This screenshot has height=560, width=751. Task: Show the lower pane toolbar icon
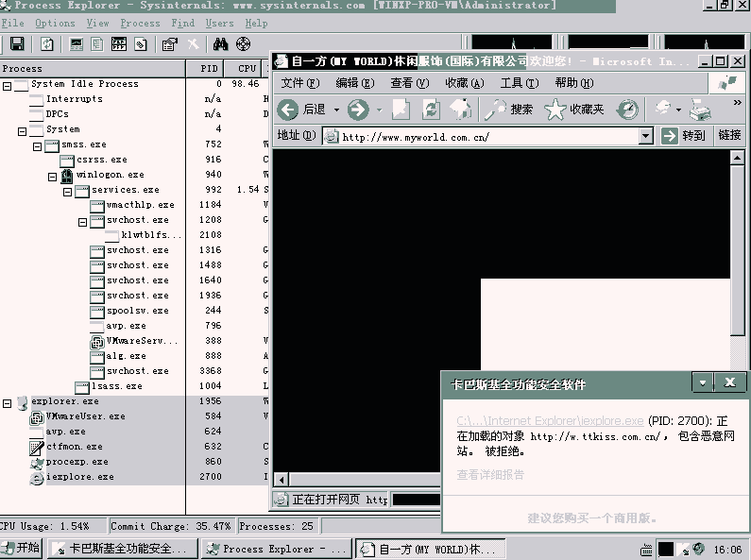click(x=119, y=44)
